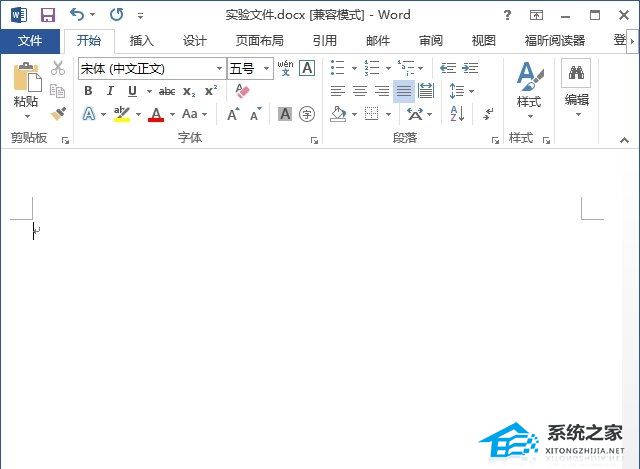Open Customize Quick Access Toolbar dropdown
The height and width of the screenshot is (469, 640).
coord(140,16)
